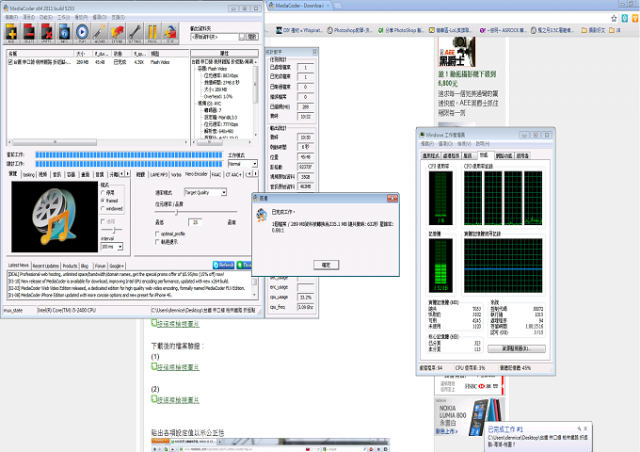This screenshot has width=640, height=452.
Task: Switch to the LAME MP3 encoder tab
Action: (159, 174)
